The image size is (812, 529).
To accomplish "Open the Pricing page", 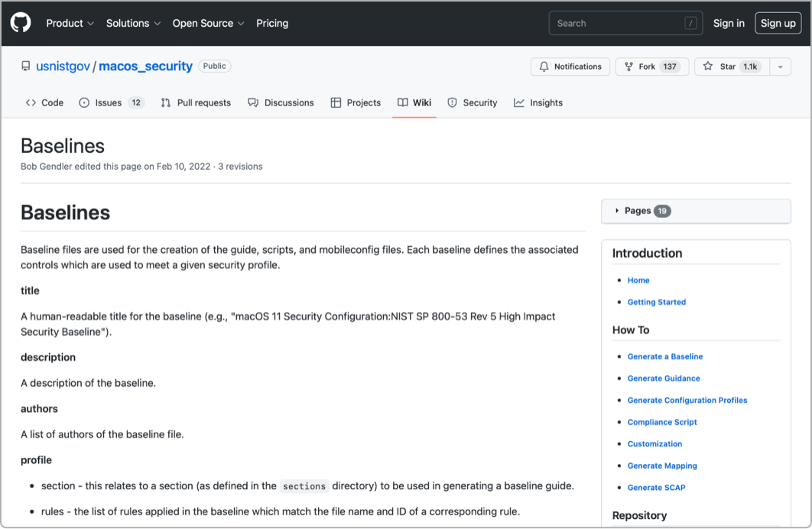I will [272, 23].
